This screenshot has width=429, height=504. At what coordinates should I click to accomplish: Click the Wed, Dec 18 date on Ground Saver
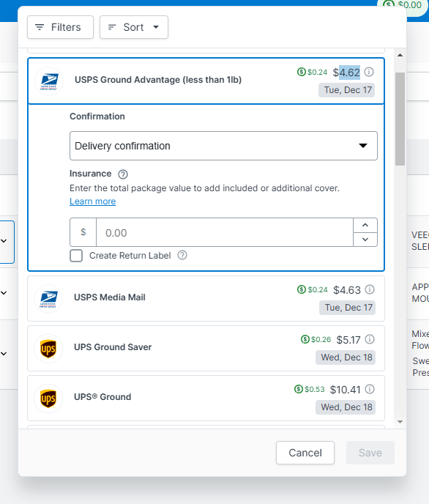click(x=346, y=357)
